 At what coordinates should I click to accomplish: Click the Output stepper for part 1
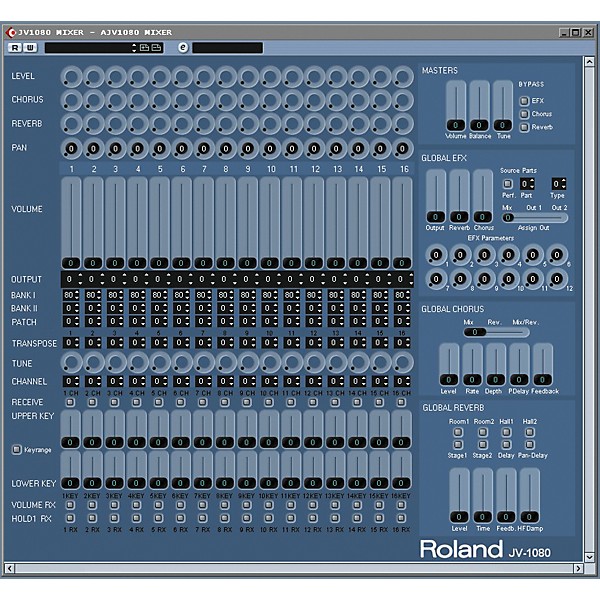(72, 279)
